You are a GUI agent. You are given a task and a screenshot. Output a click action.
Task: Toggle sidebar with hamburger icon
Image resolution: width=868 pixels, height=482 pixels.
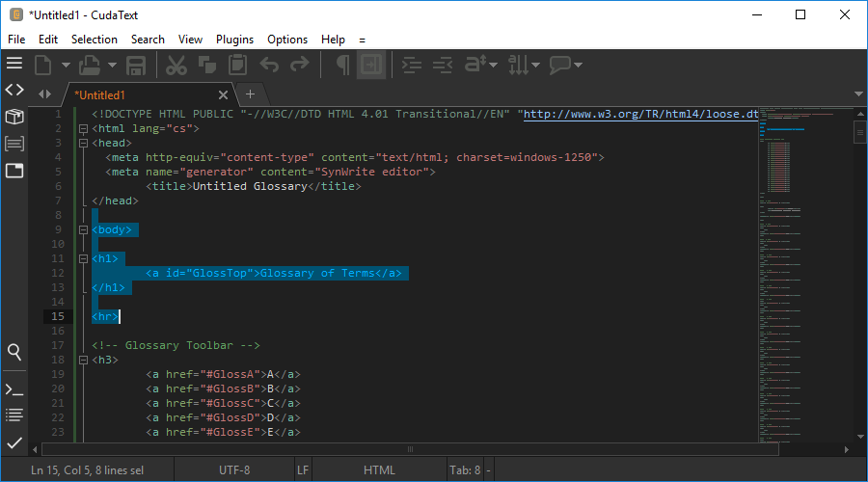click(14, 64)
